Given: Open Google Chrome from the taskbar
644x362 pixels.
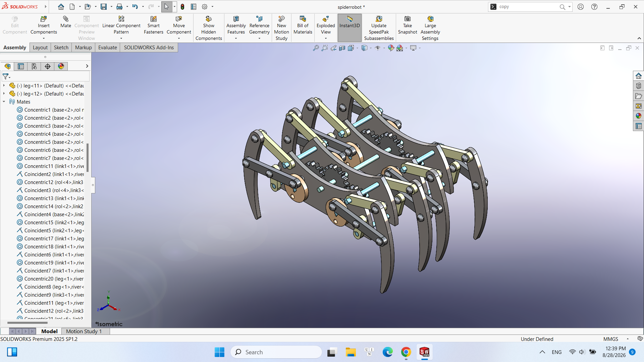Looking at the screenshot, I should point(406,352).
